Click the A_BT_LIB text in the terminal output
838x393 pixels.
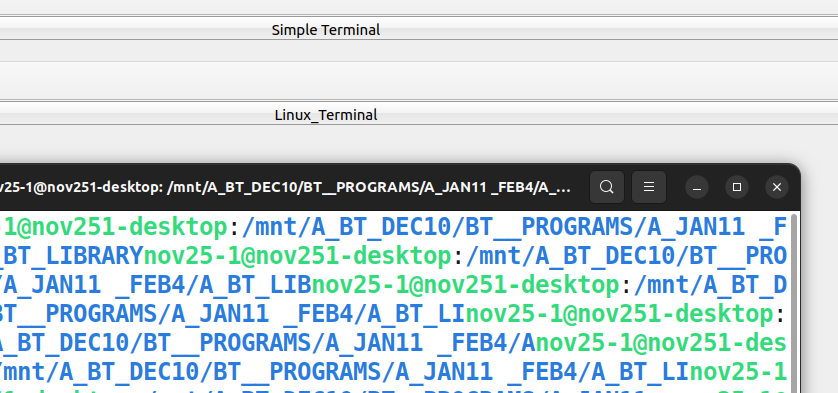coord(255,285)
